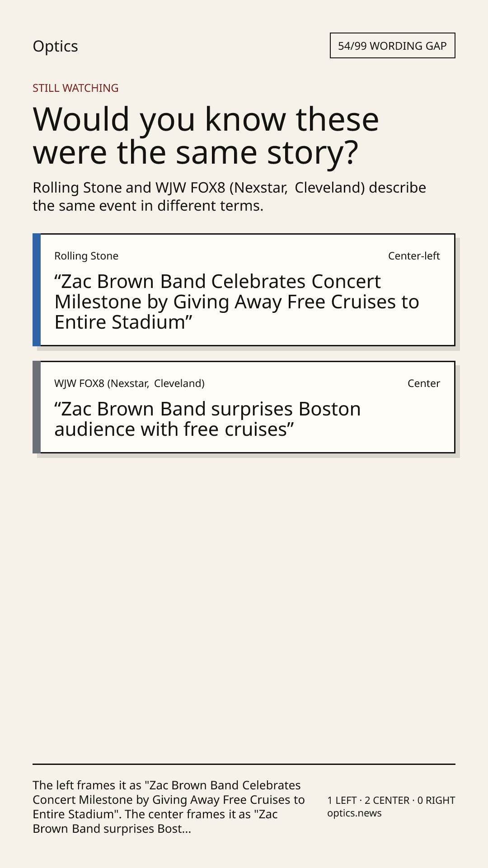Image resolution: width=488 pixels, height=868 pixels.
Task: Click the blue bias stripe on Rolling Stone card
Action: pyautogui.click(x=37, y=290)
